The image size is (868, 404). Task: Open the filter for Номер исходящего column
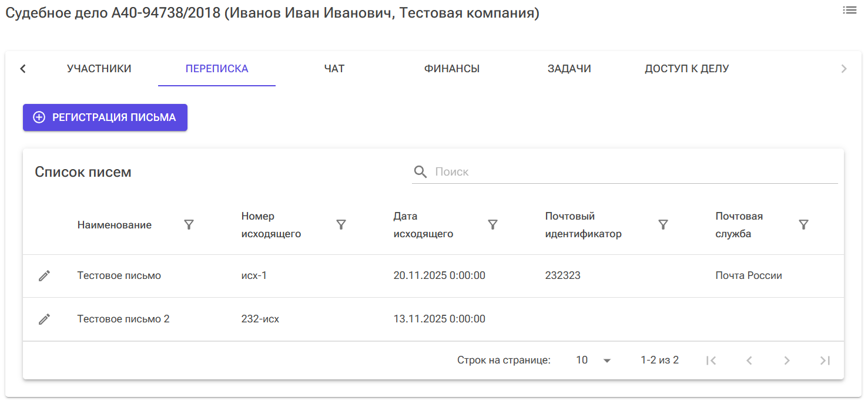tap(341, 224)
